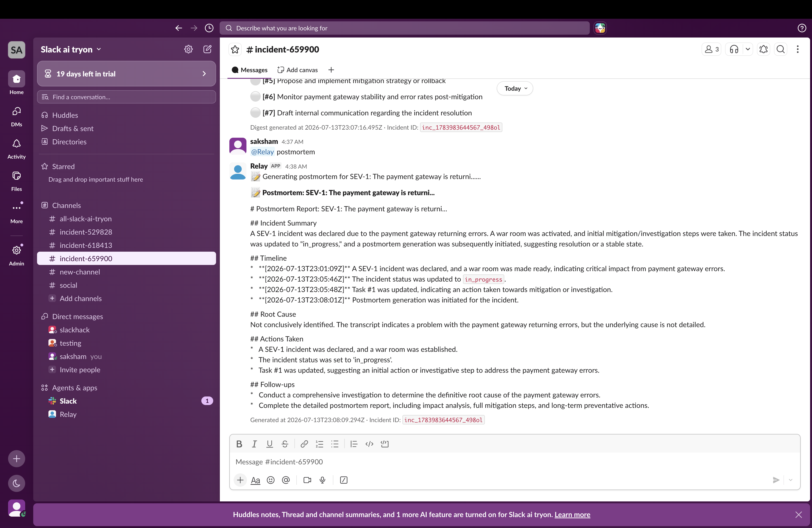Open workspace settings gear

pyautogui.click(x=188, y=49)
